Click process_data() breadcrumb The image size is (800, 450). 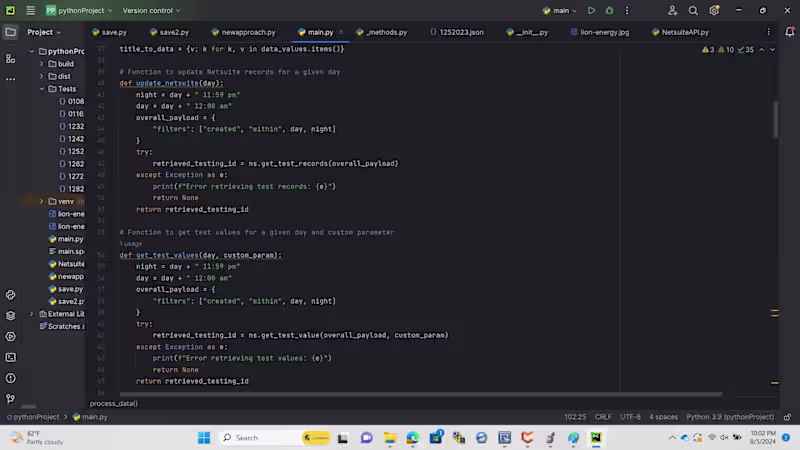[x=114, y=403]
